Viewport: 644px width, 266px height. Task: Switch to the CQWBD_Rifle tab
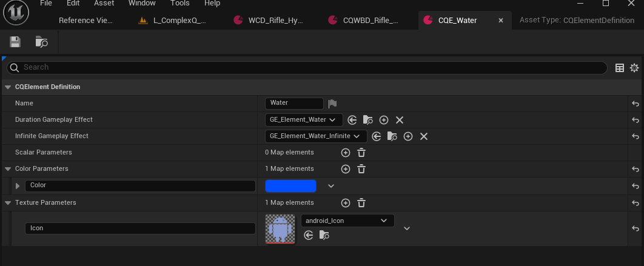click(363, 20)
